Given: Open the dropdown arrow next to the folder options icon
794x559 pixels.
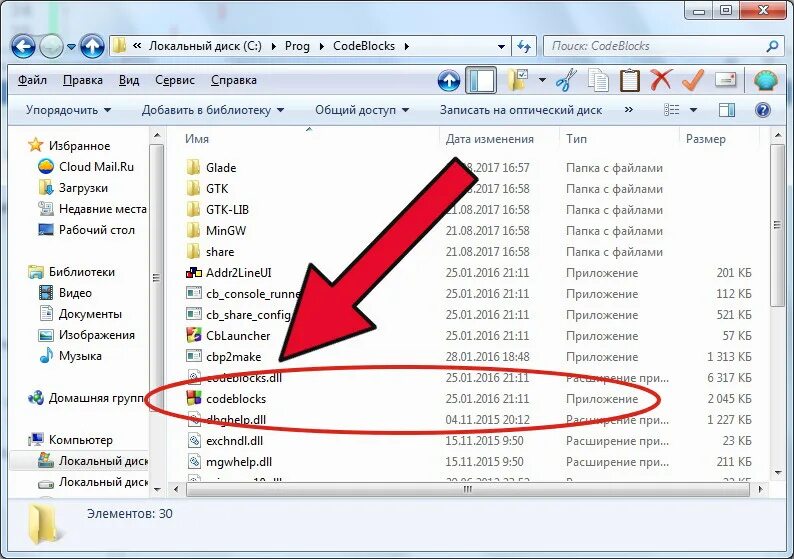Looking at the screenshot, I should pos(542,80).
